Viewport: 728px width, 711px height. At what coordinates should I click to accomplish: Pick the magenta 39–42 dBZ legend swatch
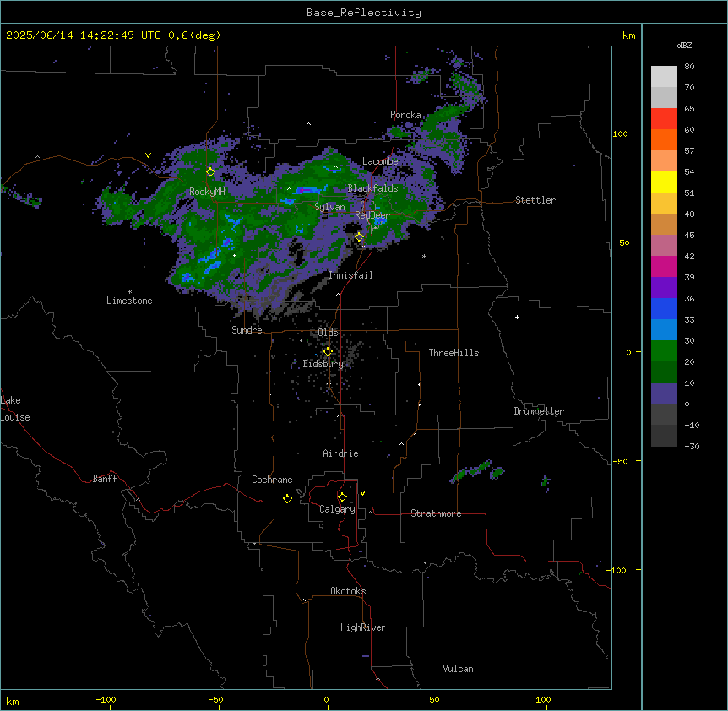(x=664, y=266)
